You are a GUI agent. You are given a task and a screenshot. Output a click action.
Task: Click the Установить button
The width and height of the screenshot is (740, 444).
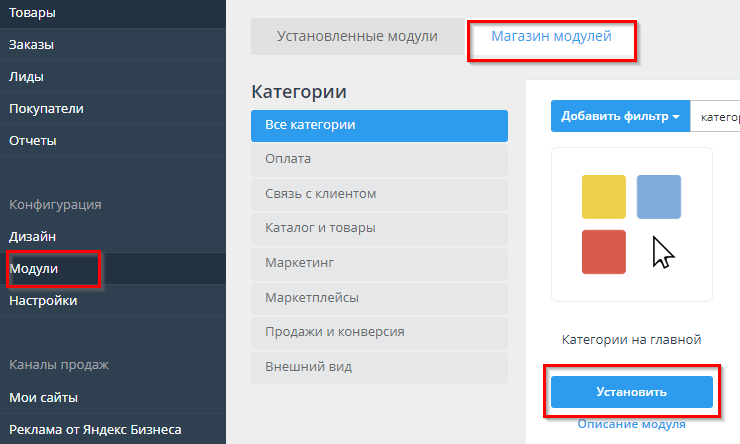[631, 391]
